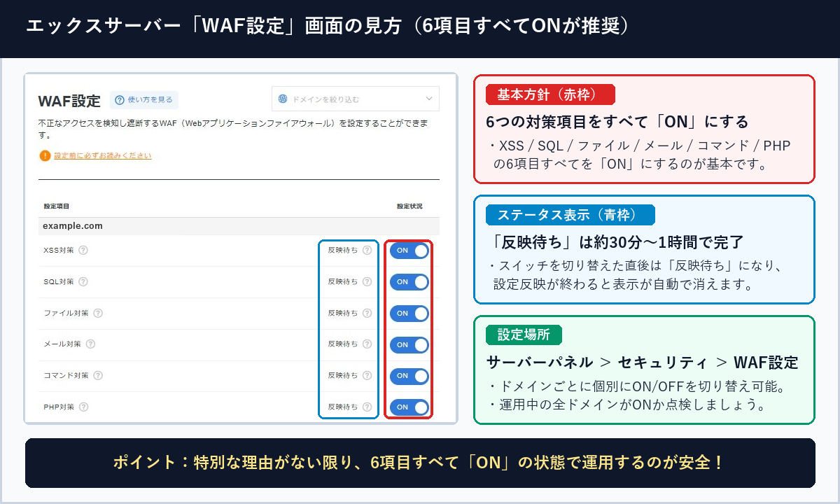Click the help icon next to XSS対策 label
Screen dimensions: 840x504
(83, 251)
